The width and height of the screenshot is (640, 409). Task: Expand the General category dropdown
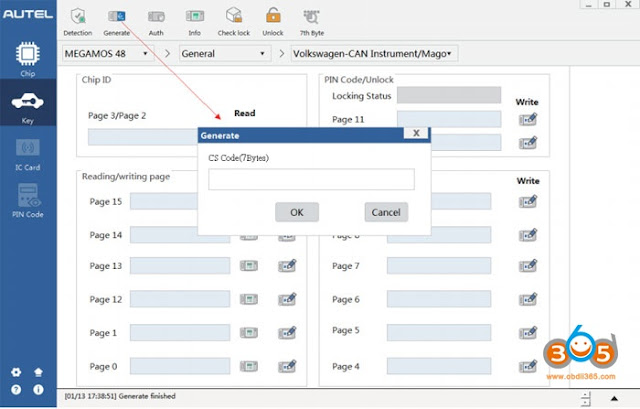click(x=225, y=53)
